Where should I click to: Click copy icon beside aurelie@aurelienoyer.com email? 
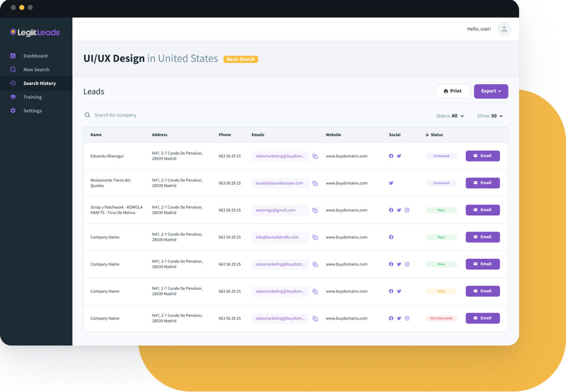tap(315, 184)
